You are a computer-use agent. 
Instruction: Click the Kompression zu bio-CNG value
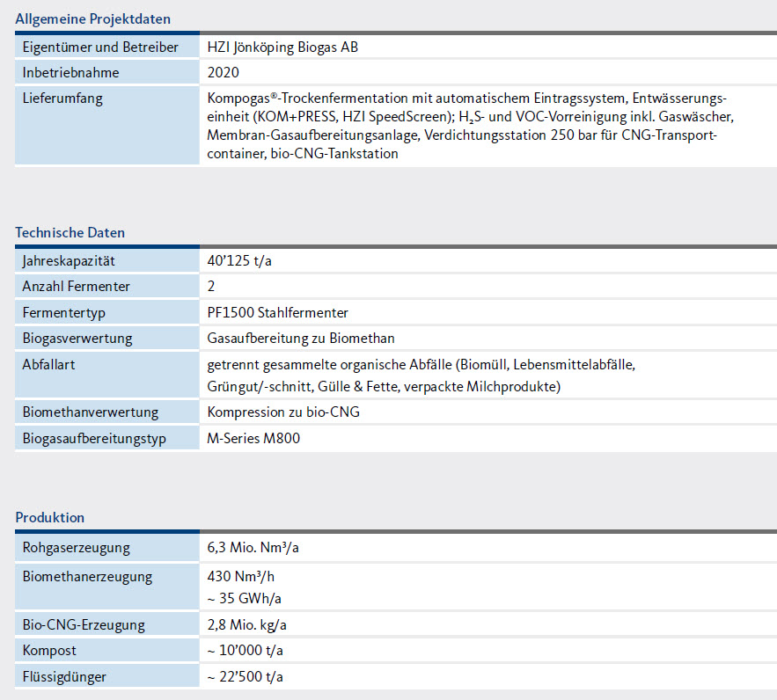coord(283,412)
